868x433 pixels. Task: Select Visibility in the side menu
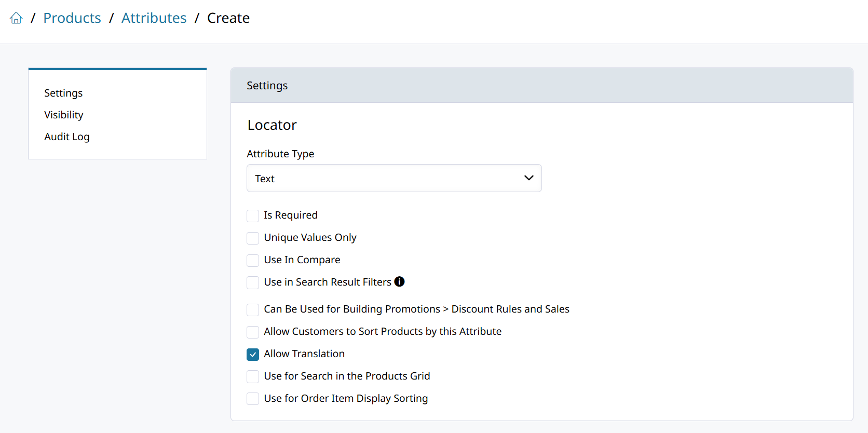(64, 115)
